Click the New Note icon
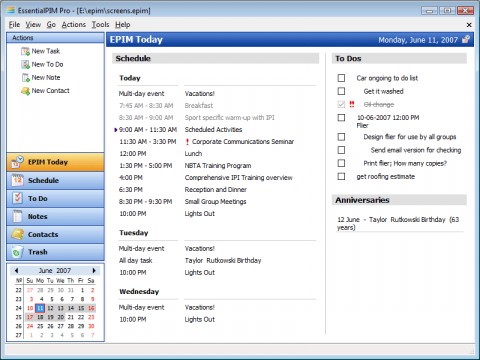The image size is (480, 360). (x=25, y=78)
